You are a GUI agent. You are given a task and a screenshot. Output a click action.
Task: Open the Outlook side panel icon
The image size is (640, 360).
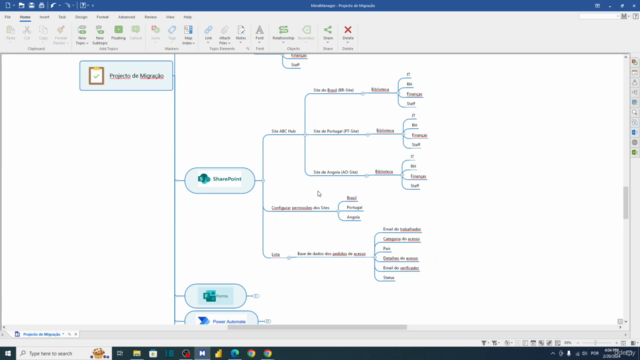635,132
